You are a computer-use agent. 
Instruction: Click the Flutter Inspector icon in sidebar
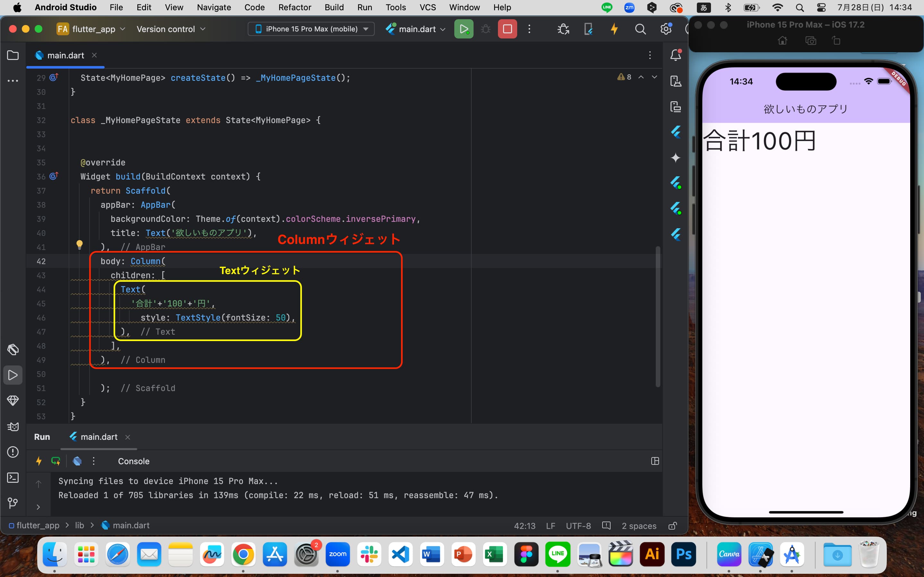tap(677, 132)
